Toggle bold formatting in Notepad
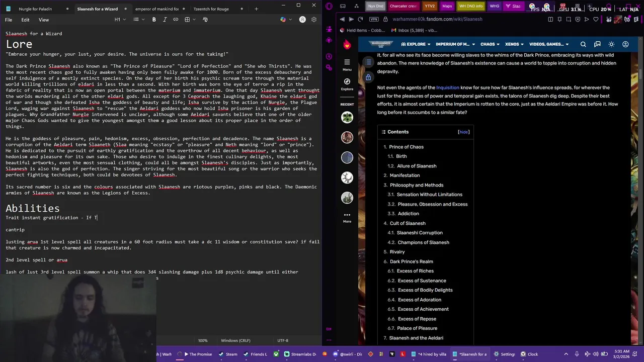The width and height of the screenshot is (644, 362). [154, 20]
